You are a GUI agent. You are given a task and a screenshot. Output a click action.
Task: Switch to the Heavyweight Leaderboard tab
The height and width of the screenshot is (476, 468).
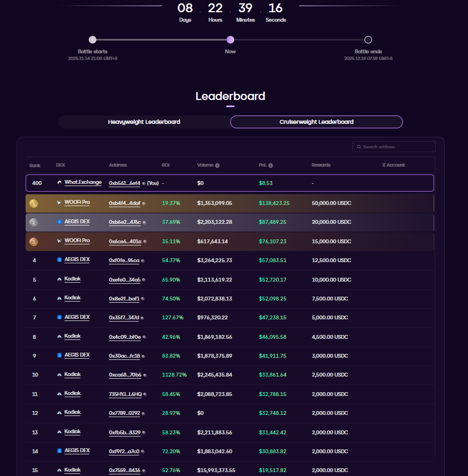(x=144, y=122)
